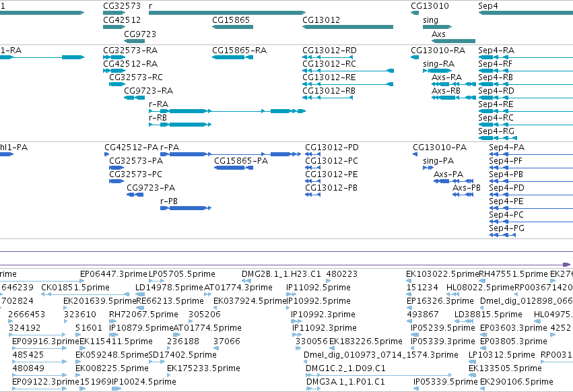Image resolution: width=573 pixels, height=392 pixels.
Task: Select protein Axs-PA
Action: tap(448, 174)
